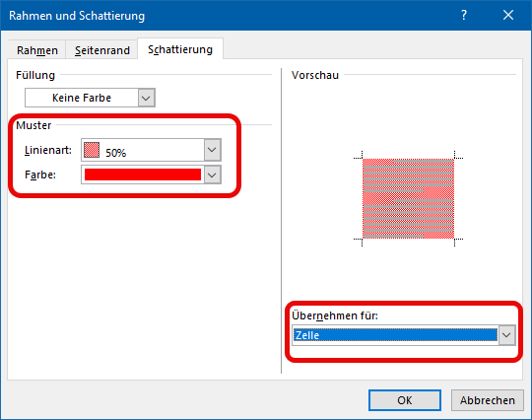
Task: Click the Farbe label
Action: [40, 175]
